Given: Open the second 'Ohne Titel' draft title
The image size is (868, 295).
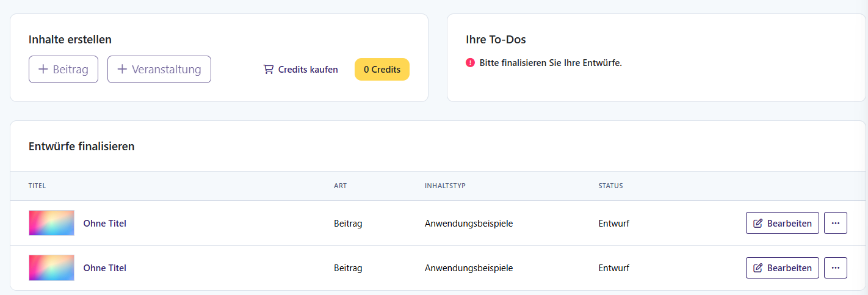Looking at the screenshot, I should click(x=104, y=268).
